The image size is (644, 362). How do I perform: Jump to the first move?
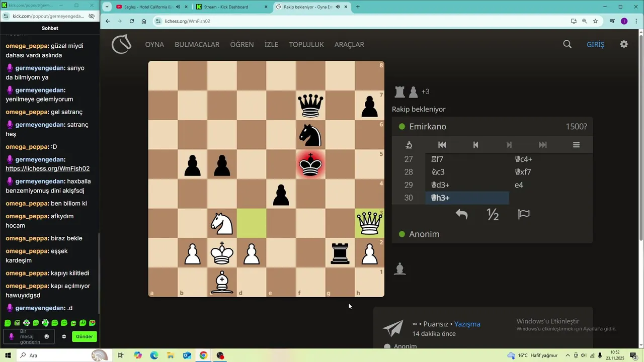pyautogui.click(x=442, y=145)
